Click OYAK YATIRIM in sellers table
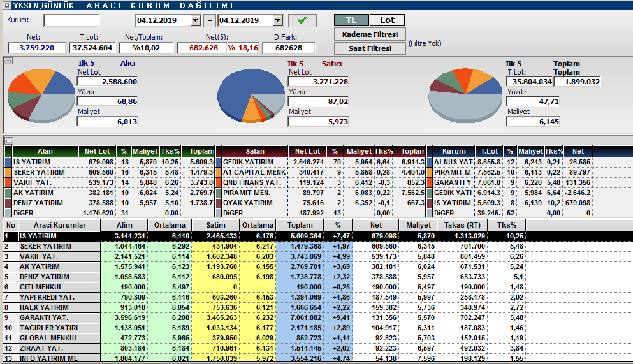This screenshot has height=364, width=633. tap(248, 203)
